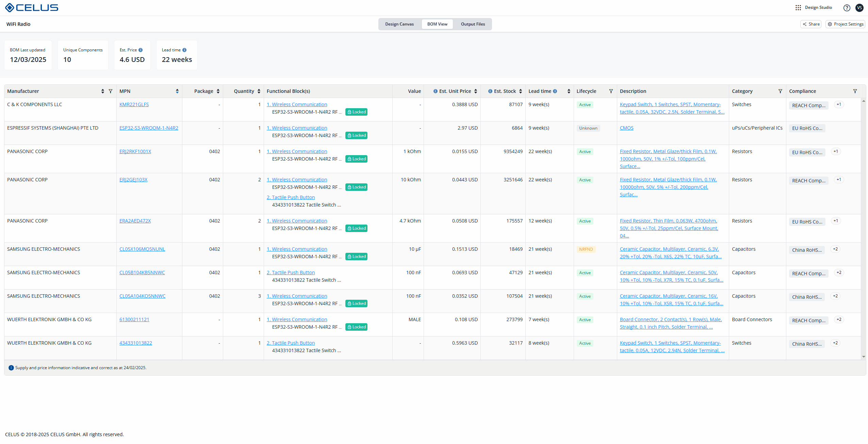The height and width of the screenshot is (444, 868).
Task: Sort by Est. Stock arrows
Action: 521,91
